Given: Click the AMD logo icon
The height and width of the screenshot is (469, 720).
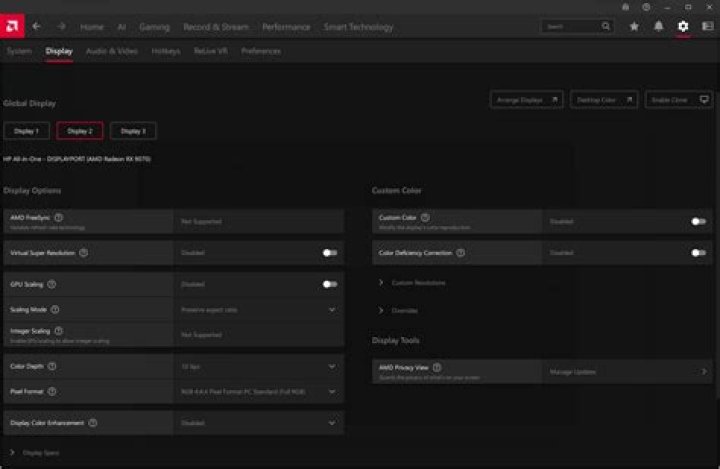Looking at the screenshot, I should pos(12,26).
